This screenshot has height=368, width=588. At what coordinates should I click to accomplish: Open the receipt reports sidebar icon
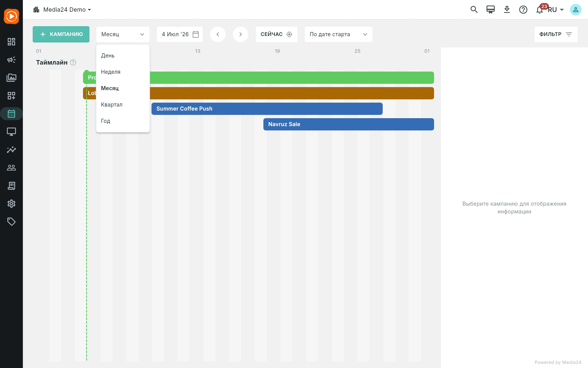pos(11,186)
